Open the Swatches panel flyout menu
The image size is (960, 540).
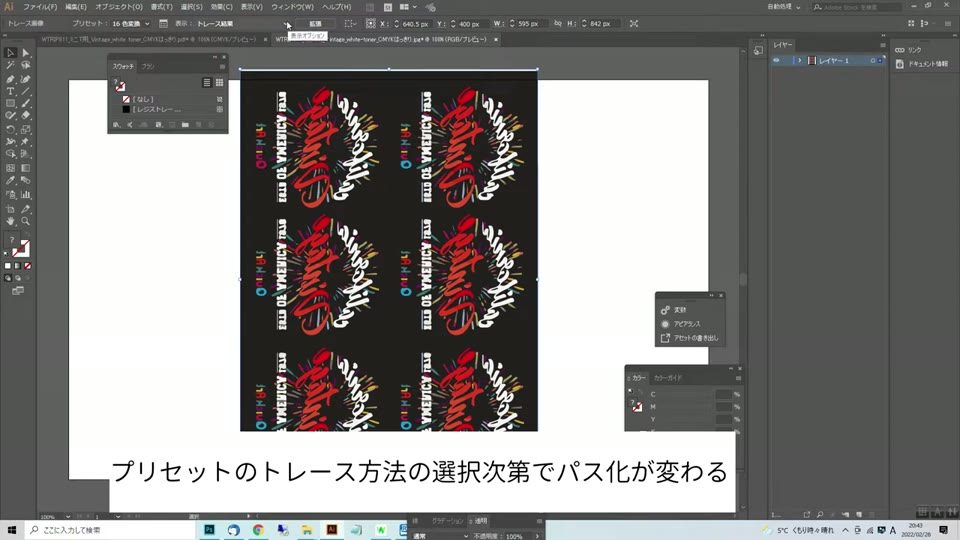coord(222,66)
